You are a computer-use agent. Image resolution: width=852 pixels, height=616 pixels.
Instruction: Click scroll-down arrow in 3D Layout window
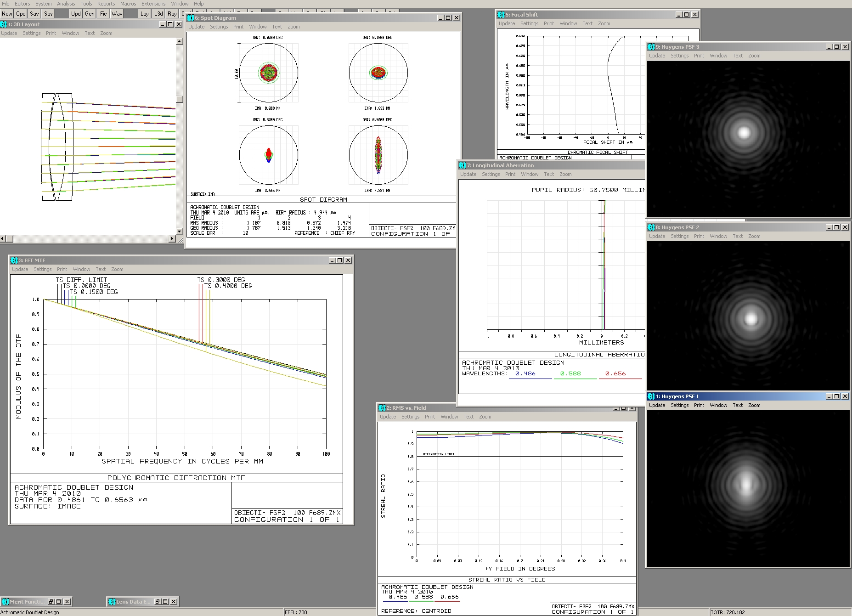(180, 232)
